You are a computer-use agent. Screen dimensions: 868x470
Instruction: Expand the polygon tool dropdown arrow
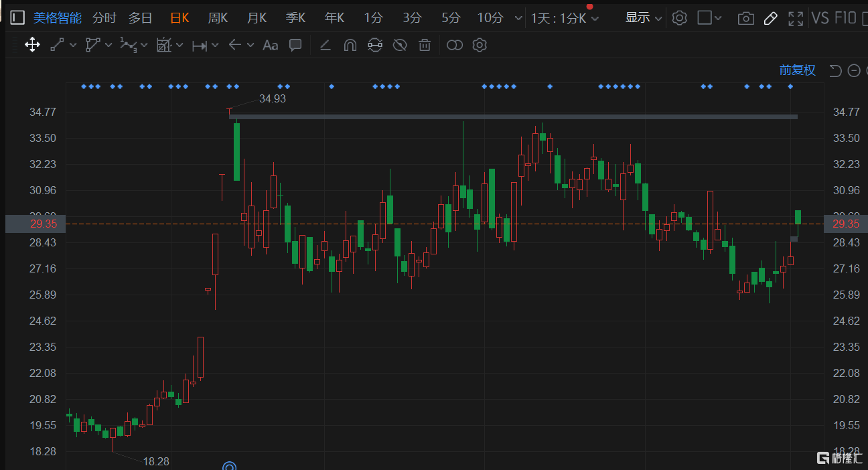(x=108, y=46)
